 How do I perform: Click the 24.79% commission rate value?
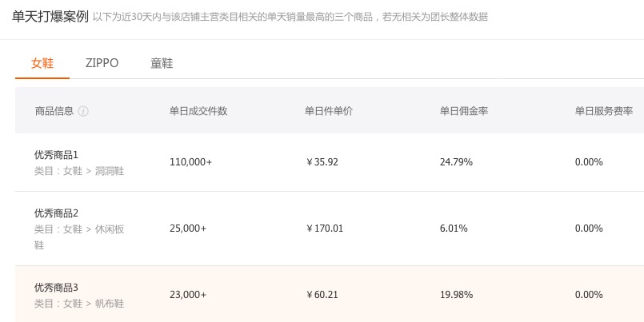tap(456, 162)
